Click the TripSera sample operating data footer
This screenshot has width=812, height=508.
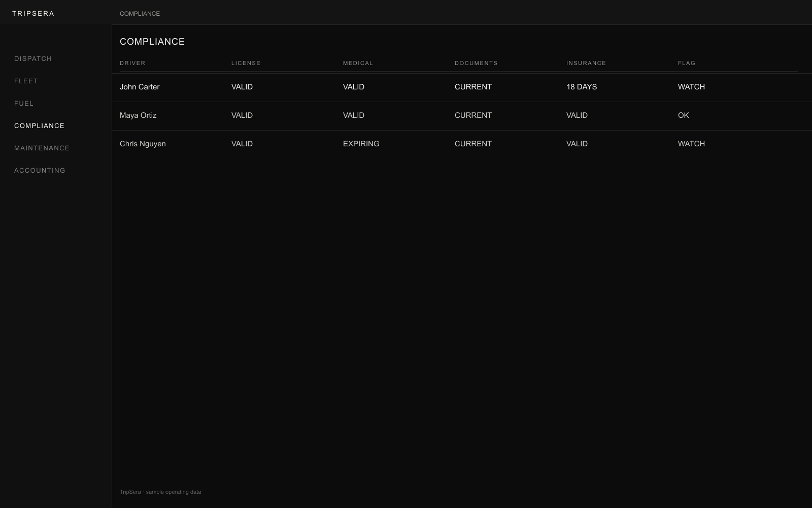point(160,492)
